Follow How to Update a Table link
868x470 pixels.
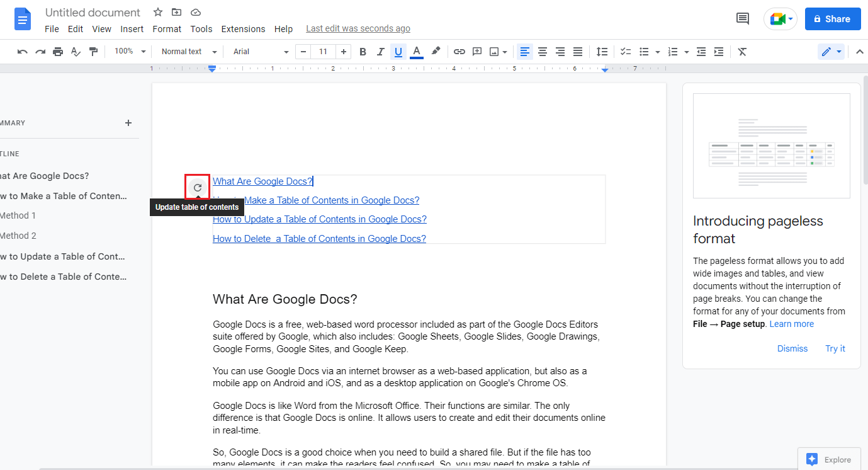coord(320,219)
